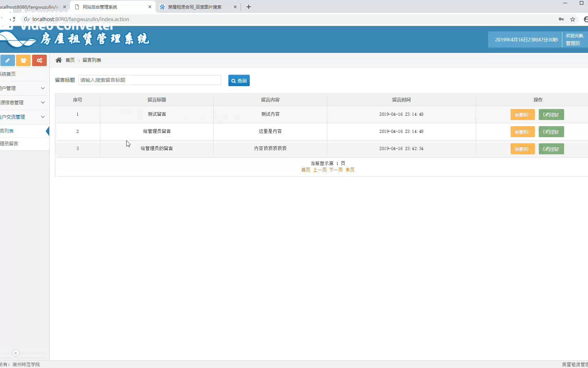
Task: Switch to the localhost fangwuzulin tab
Action: point(30,7)
